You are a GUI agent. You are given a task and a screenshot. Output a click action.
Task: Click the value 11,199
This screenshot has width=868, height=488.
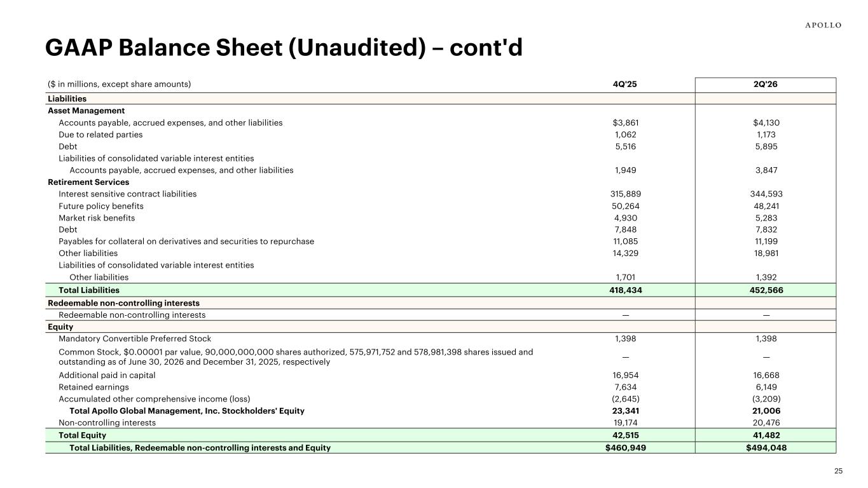coord(766,241)
